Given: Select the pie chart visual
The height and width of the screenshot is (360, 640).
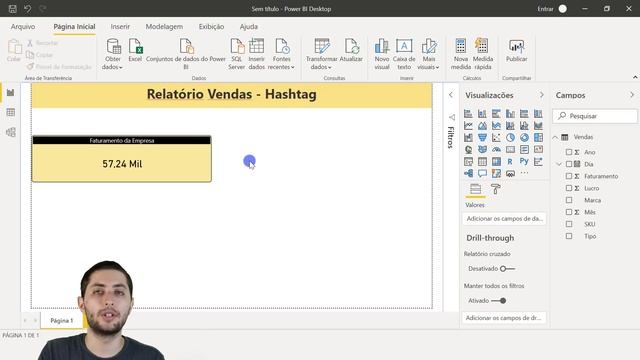Looking at the screenshot, I should point(510,138).
